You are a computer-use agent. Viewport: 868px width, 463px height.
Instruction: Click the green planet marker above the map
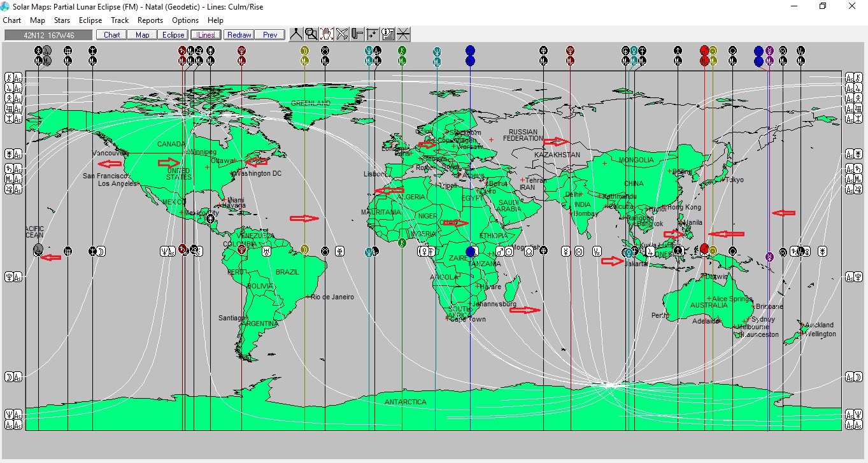(x=402, y=50)
